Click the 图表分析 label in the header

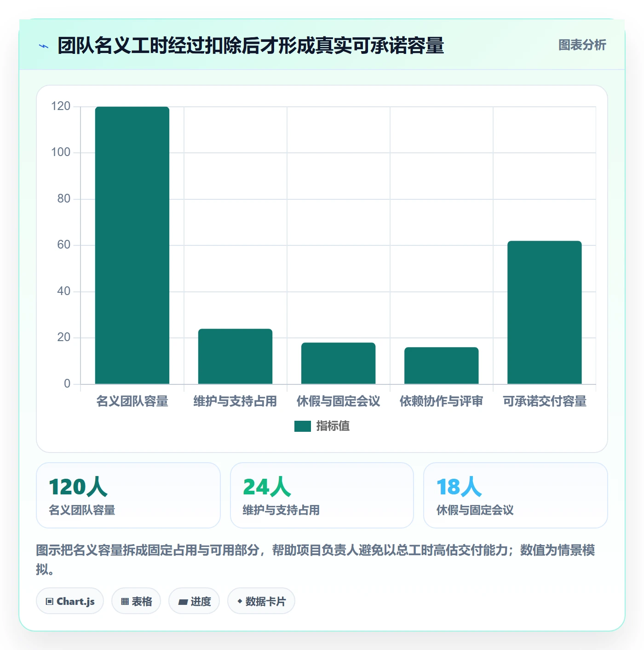click(582, 45)
